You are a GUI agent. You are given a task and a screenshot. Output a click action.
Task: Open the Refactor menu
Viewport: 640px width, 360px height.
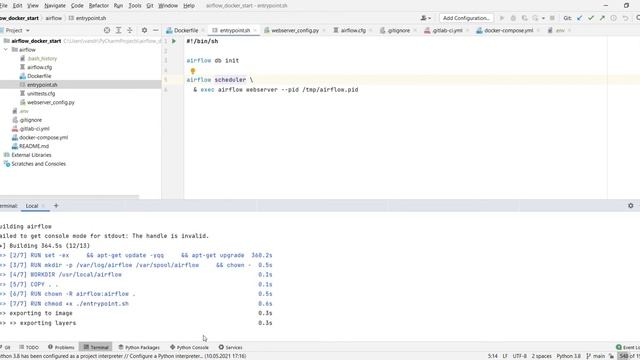(x=99, y=6)
